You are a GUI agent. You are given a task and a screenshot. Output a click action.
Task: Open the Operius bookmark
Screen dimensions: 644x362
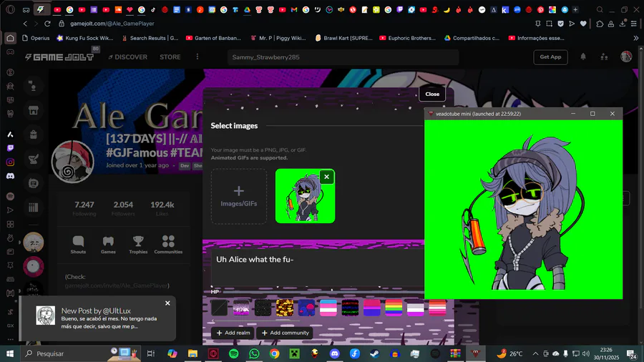click(36, 38)
